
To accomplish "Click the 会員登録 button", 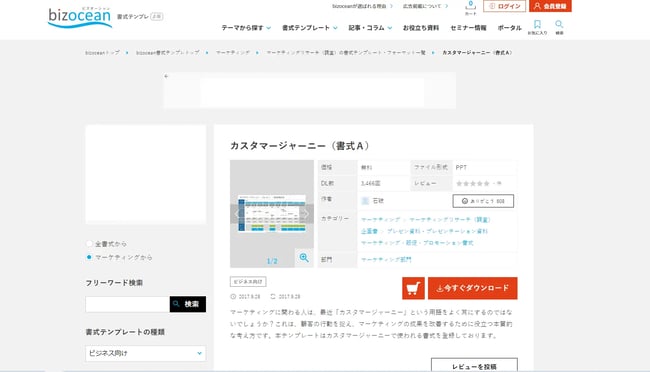I will coord(550,6).
